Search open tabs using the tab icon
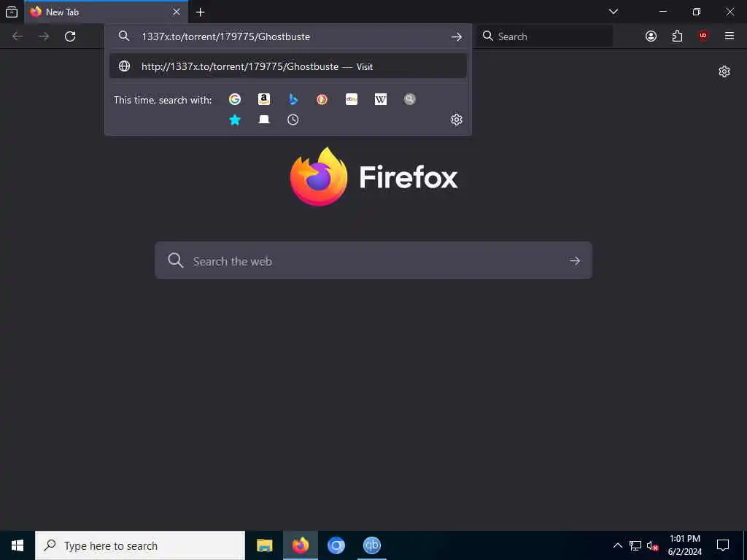This screenshot has height=560, width=747. tap(264, 120)
